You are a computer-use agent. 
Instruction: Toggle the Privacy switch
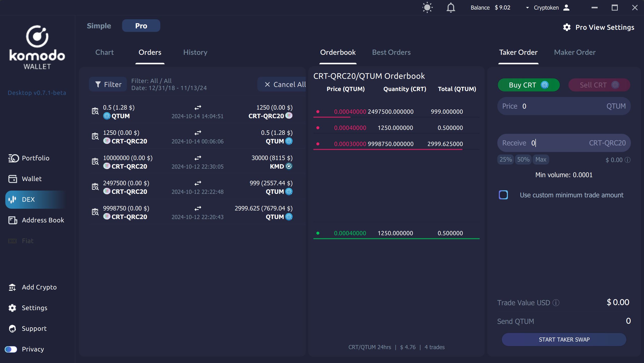pos(11,349)
